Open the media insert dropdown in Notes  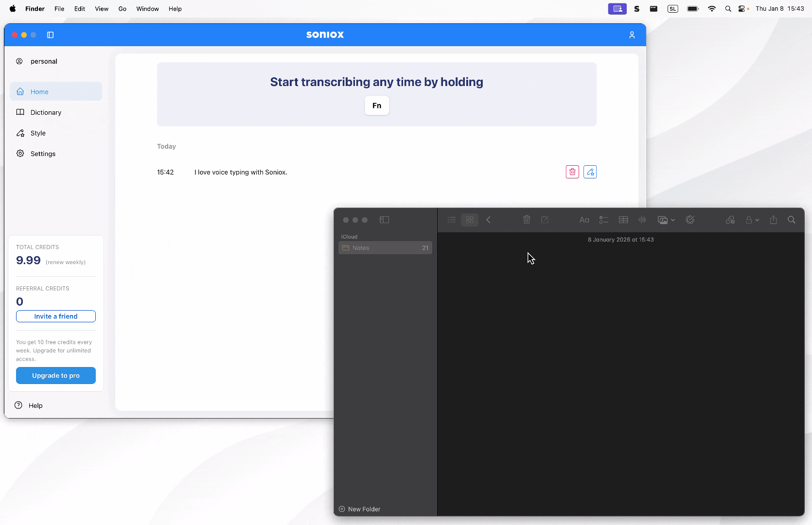666,220
